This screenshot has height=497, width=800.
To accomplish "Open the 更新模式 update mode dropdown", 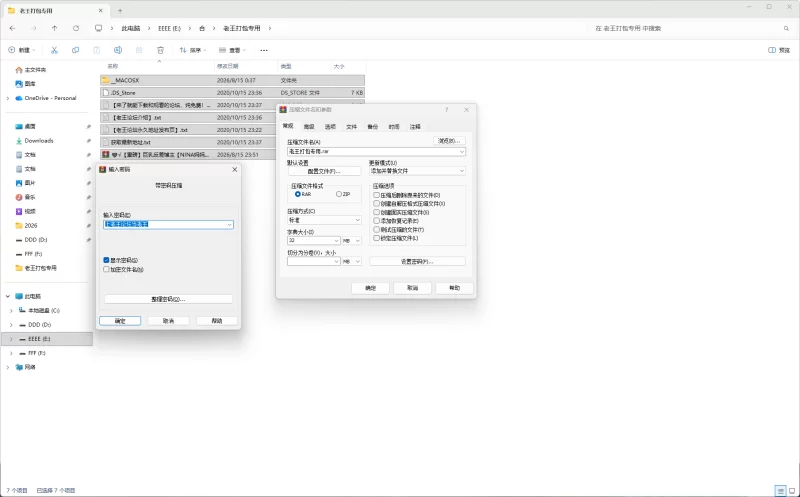I will tap(417, 171).
